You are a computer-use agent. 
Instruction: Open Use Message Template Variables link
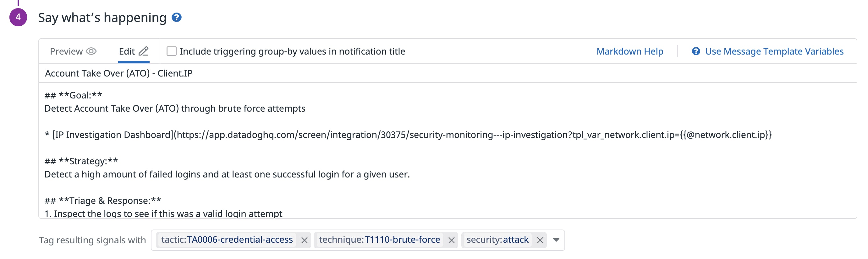pos(774,51)
